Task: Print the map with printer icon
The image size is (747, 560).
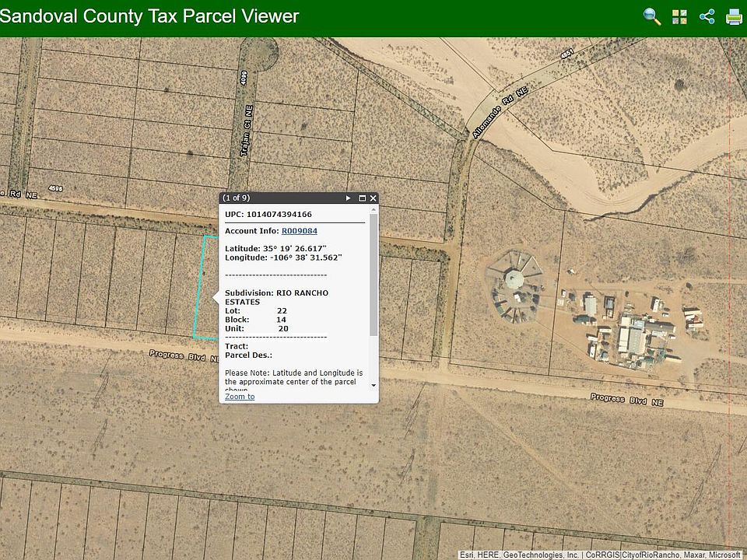Action: (x=734, y=17)
